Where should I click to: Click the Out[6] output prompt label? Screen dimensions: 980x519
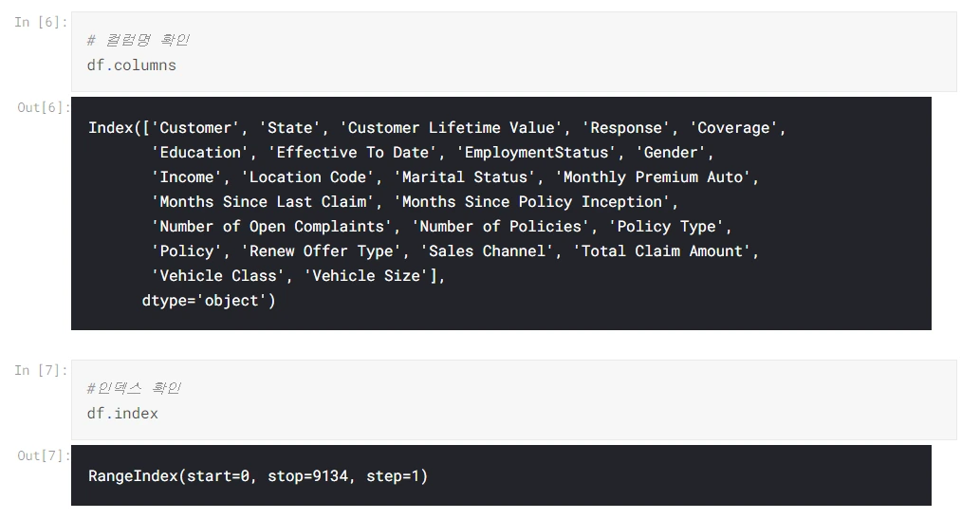click(x=44, y=107)
